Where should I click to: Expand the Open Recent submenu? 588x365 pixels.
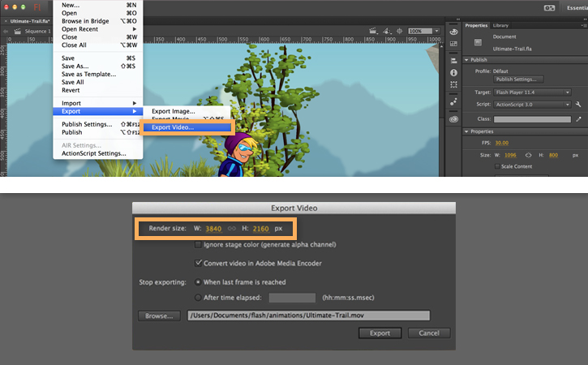click(98, 29)
